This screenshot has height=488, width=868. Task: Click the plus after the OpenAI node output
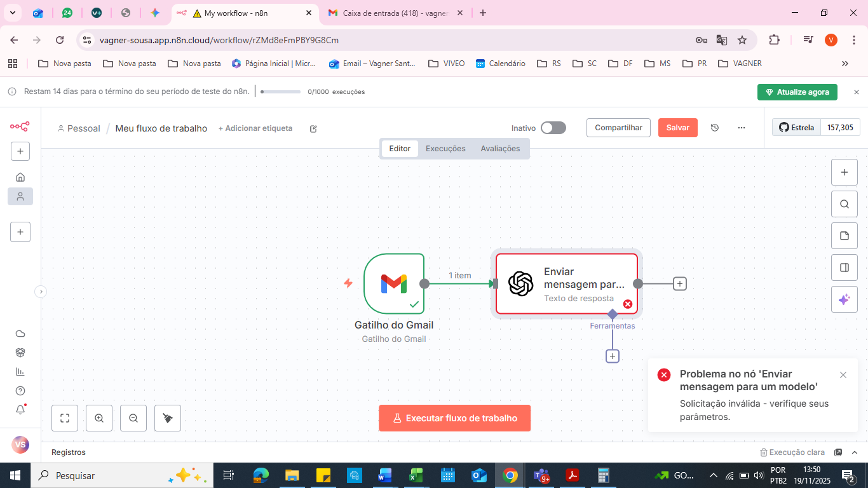coord(680,283)
